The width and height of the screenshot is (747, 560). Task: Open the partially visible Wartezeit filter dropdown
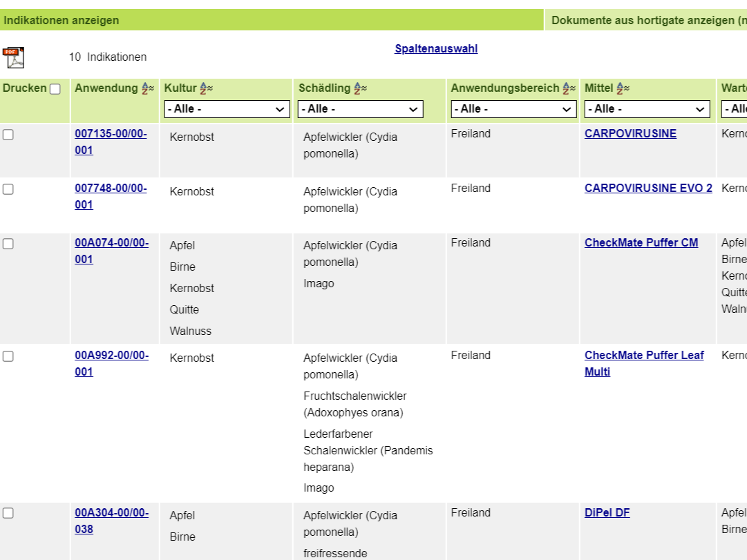tap(734, 109)
